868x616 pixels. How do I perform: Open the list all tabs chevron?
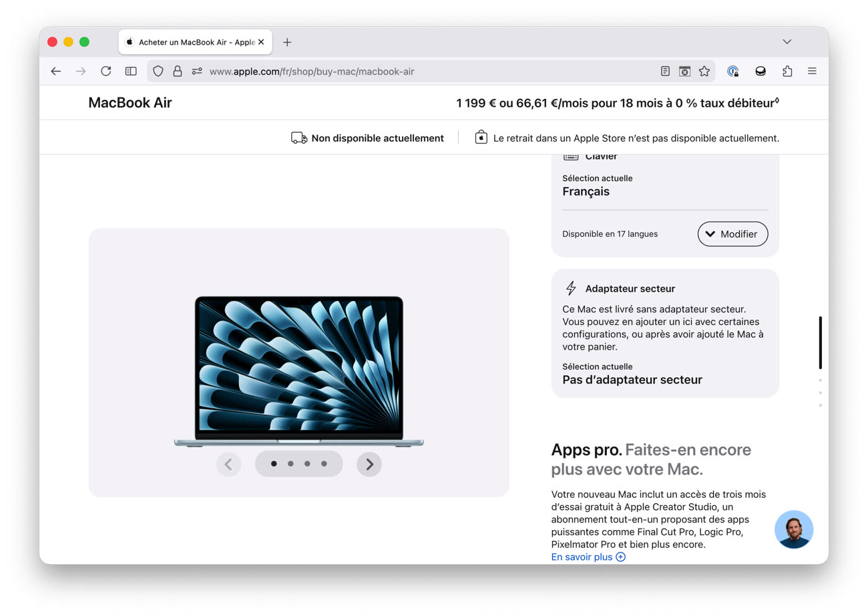click(x=787, y=42)
